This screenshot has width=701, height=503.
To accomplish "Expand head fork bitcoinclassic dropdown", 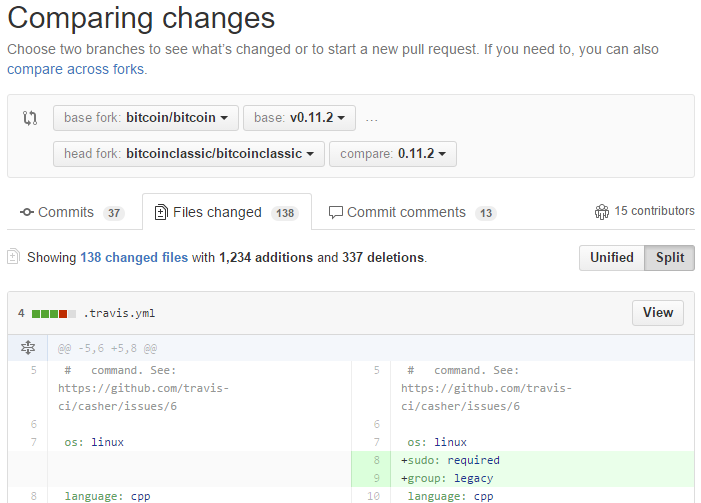I will 189,154.
